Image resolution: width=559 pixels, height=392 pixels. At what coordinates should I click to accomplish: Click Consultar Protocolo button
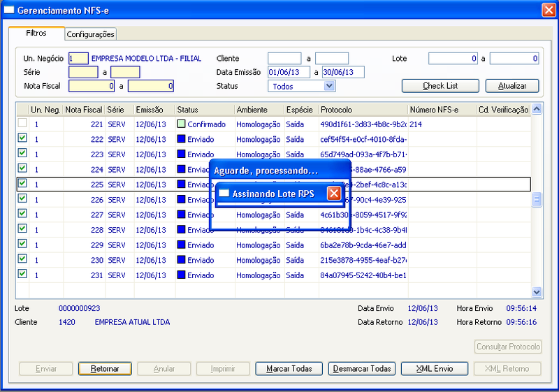[x=508, y=347]
